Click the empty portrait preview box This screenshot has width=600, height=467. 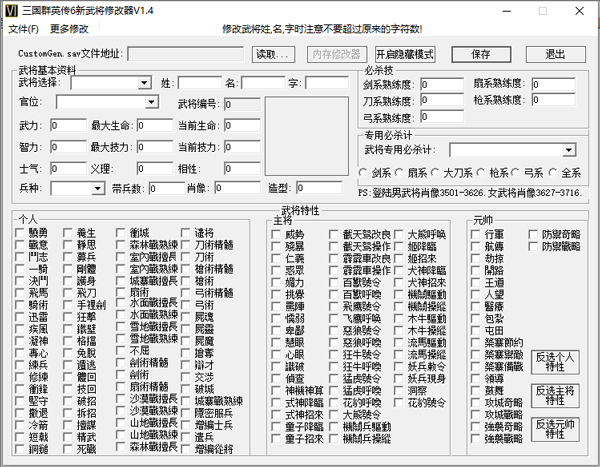(x=307, y=136)
